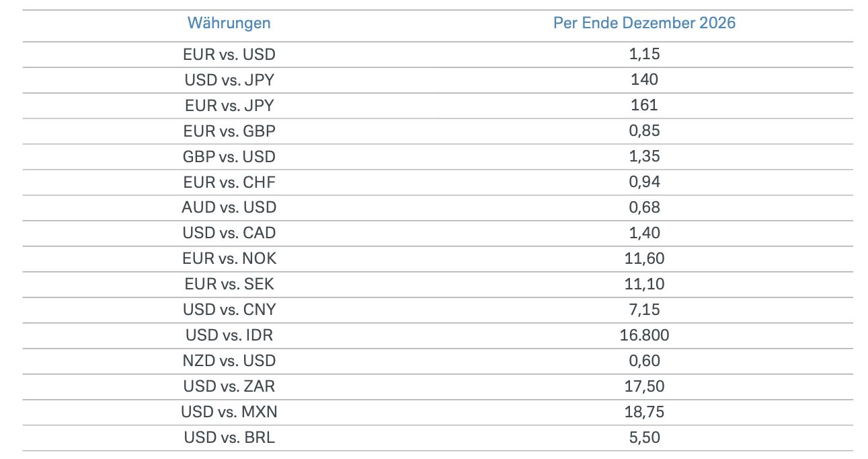Select the USD vs. IDR row label
868x459 pixels.
(229, 335)
